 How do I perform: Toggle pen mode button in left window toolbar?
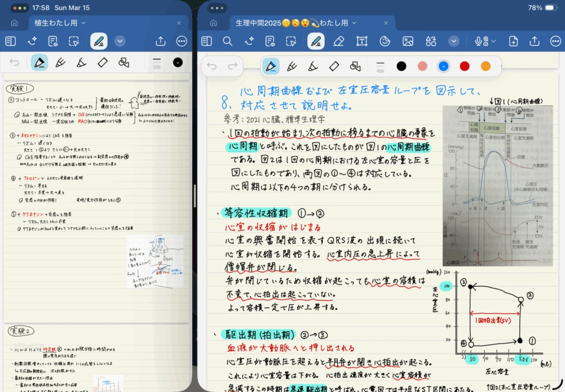(x=98, y=41)
